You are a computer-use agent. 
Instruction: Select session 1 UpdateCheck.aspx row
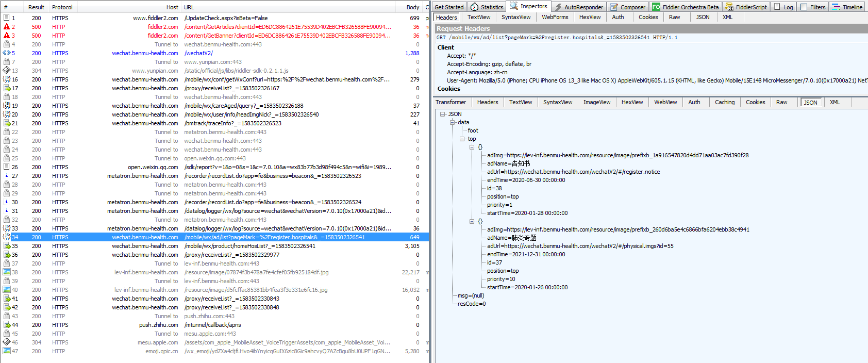coord(215,18)
